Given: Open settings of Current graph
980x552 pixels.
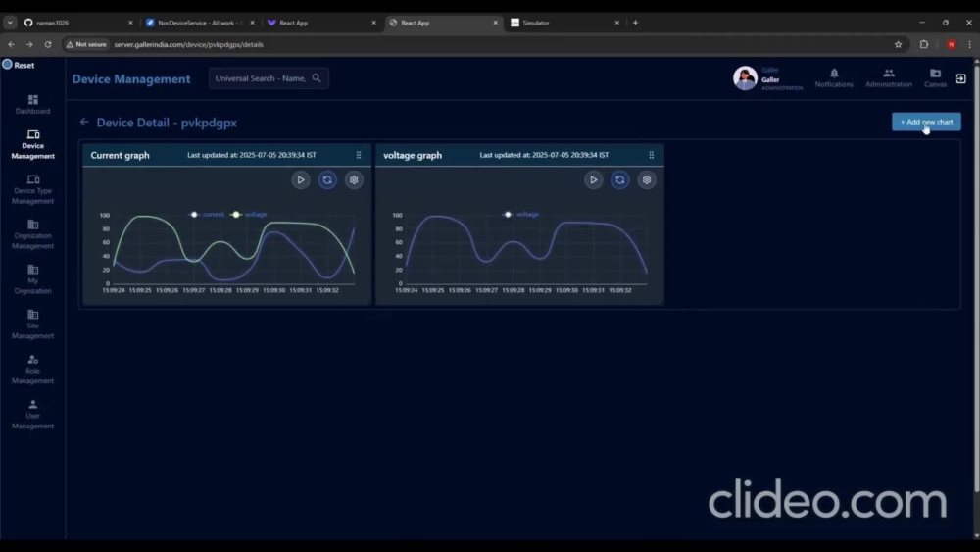Looking at the screenshot, I should coord(354,180).
